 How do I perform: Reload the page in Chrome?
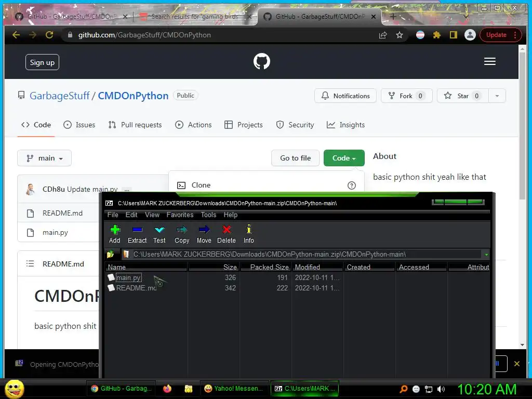[x=49, y=35]
